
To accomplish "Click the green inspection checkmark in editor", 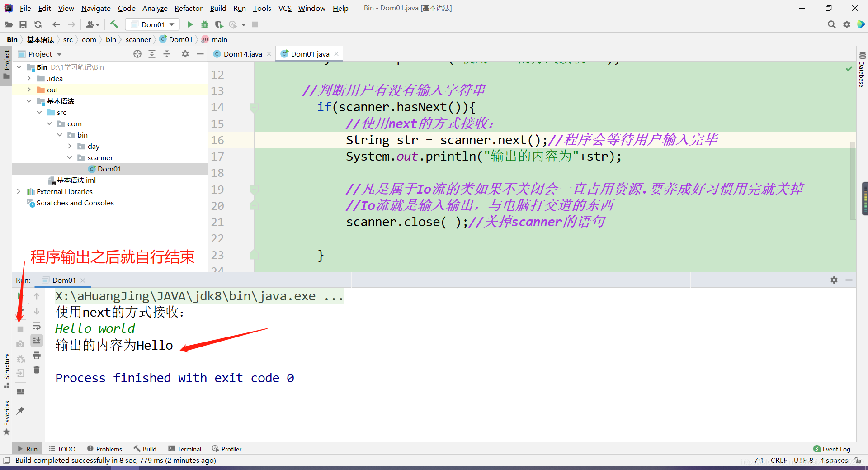I will [x=849, y=69].
